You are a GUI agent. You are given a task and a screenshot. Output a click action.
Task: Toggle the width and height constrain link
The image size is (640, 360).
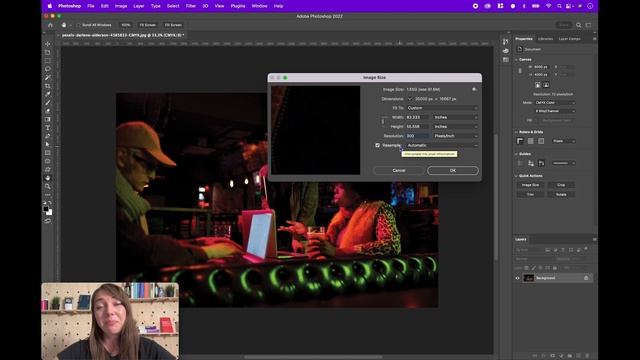(x=383, y=122)
